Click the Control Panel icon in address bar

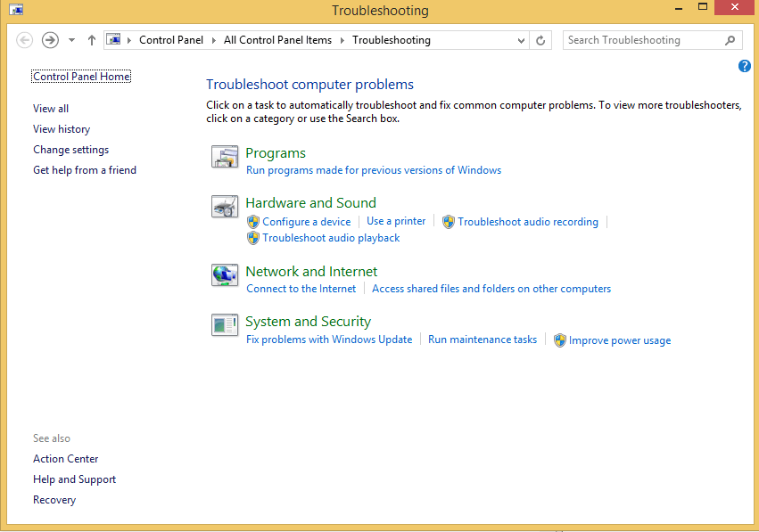[x=113, y=40]
